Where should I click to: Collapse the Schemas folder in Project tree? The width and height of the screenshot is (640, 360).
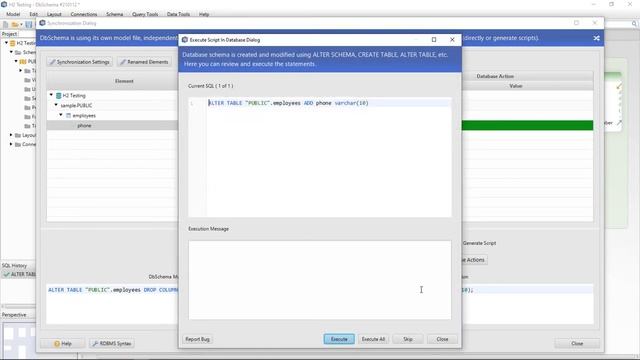[x=11, y=52]
